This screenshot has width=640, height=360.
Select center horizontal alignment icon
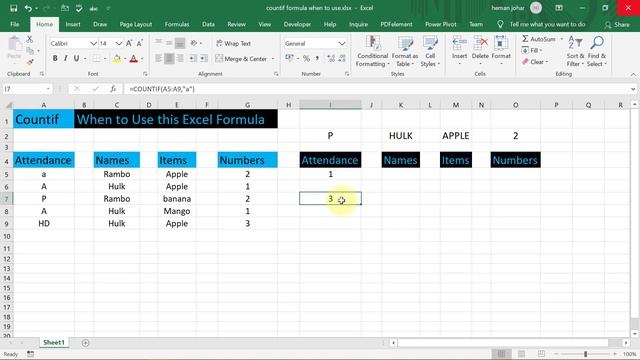click(169, 59)
